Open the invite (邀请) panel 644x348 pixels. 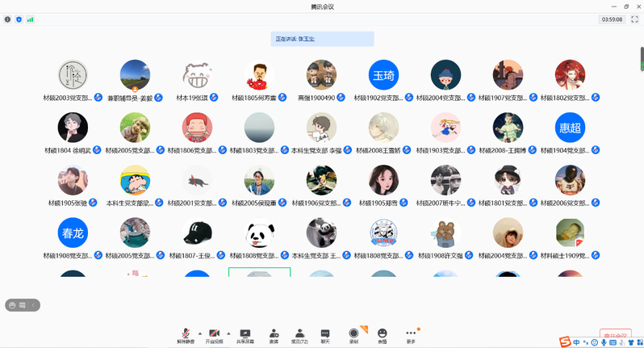274,334
